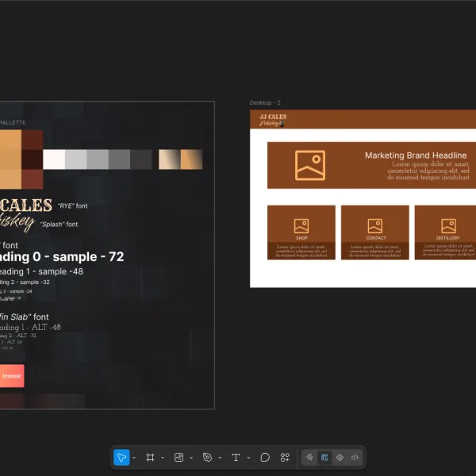Click the CONTACT card image icon
This screenshot has width=476, height=476.
375,226
